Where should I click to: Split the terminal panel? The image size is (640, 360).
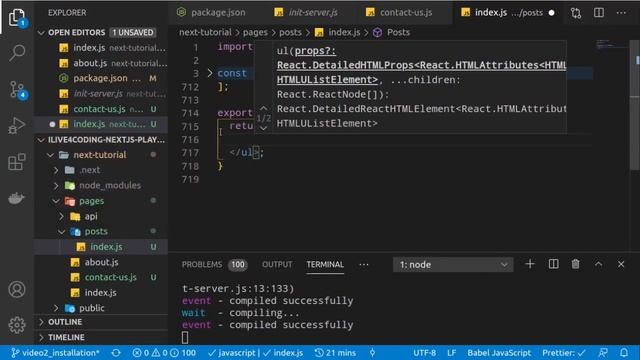pos(553,264)
